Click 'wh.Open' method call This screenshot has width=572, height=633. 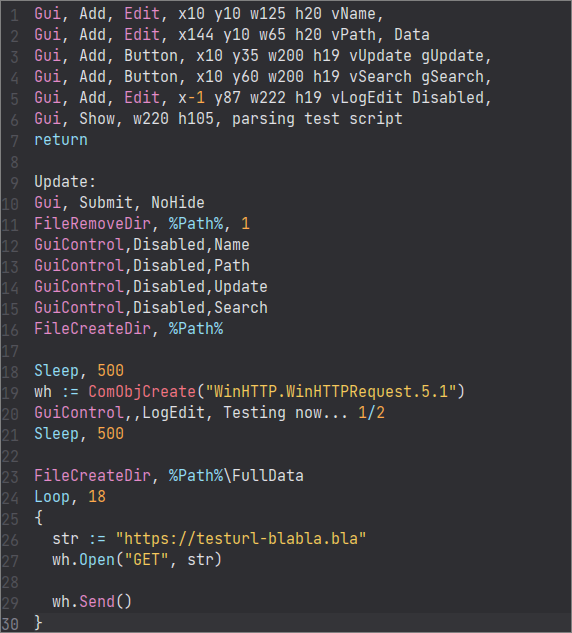click(84, 560)
